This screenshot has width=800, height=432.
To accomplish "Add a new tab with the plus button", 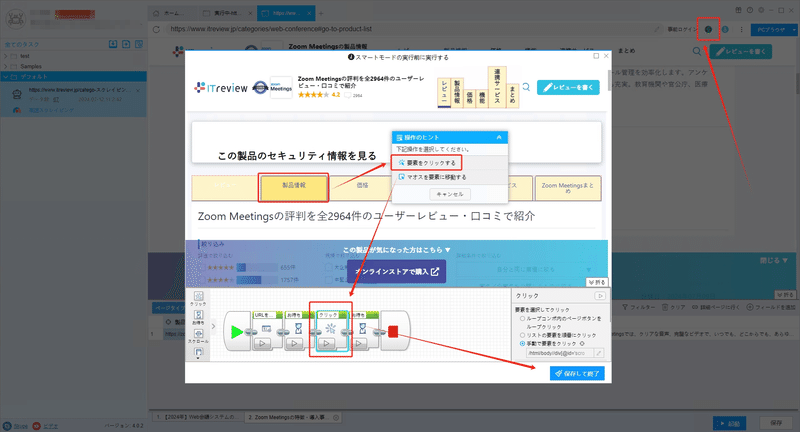I will point(321,13).
